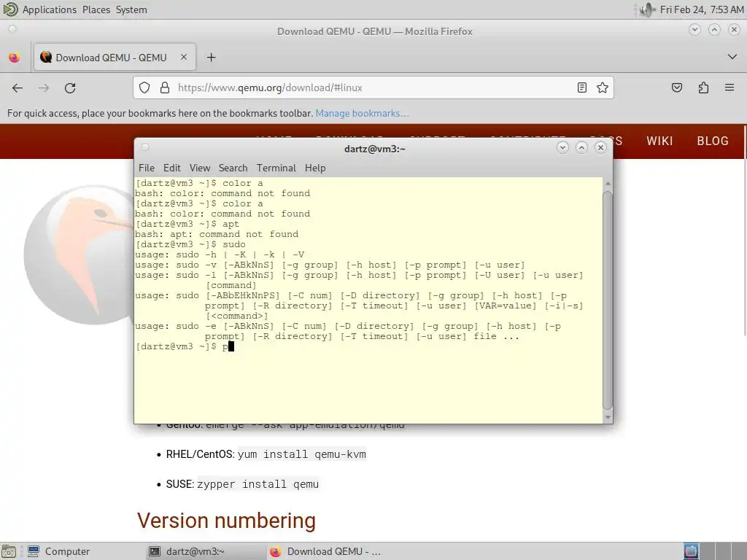Reload the QEMU download page

(x=70, y=88)
